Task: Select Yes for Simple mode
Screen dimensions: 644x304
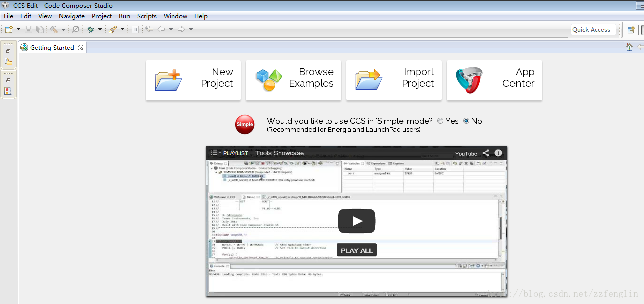Action: [440, 121]
